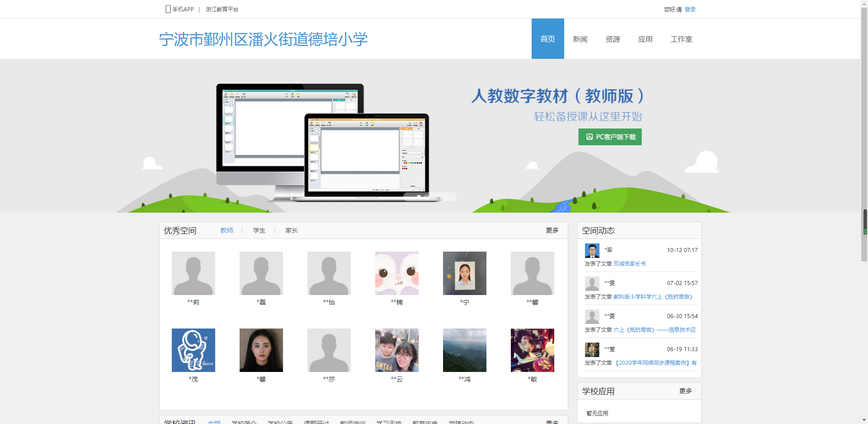Image resolution: width=868 pixels, height=424 pixels.
Task: Click the timestamp 10-12 07:17
Action: tap(682, 250)
